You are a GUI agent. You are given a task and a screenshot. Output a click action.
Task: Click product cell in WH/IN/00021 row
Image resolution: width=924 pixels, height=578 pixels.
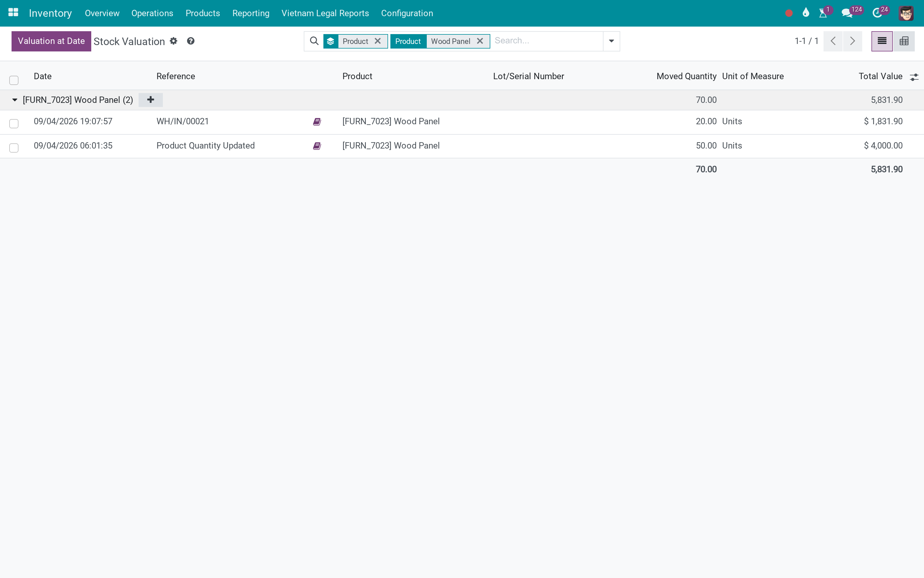coord(391,122)
